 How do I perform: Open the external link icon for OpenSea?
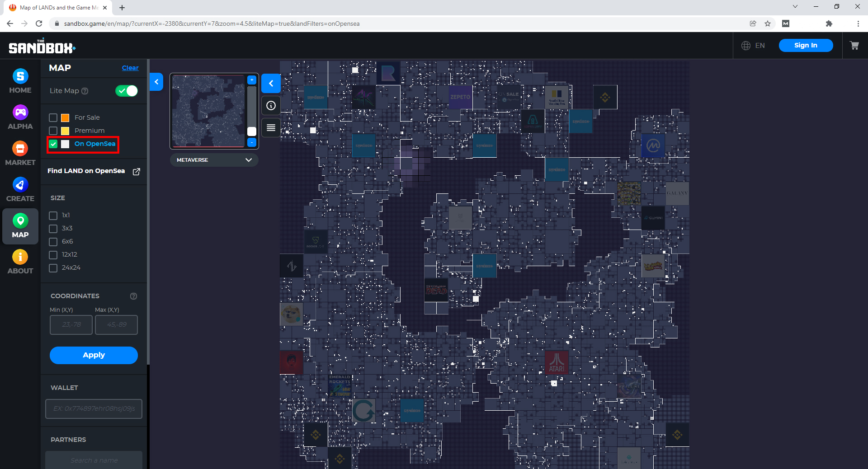(x=137, y=171)
